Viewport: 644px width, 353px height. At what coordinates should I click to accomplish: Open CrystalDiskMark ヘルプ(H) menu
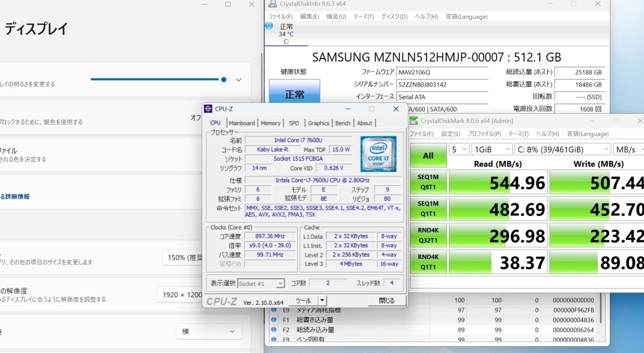click(548, 134)
